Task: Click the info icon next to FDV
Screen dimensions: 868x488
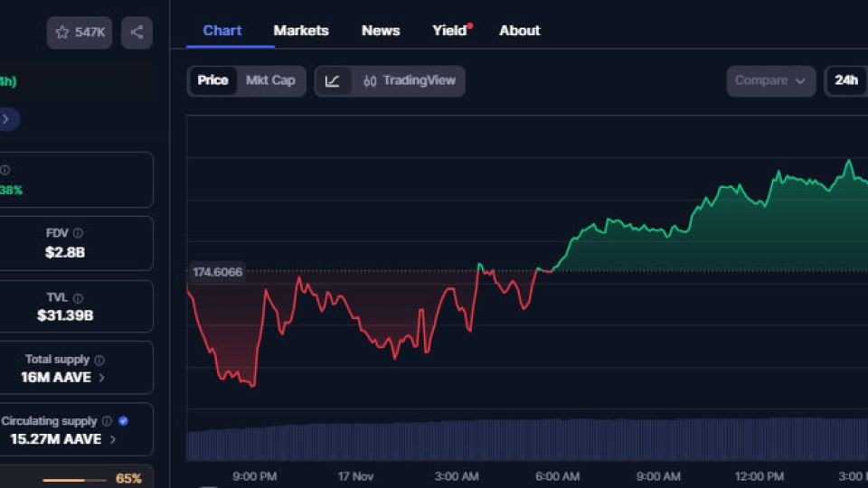Action: coord(78,233)
